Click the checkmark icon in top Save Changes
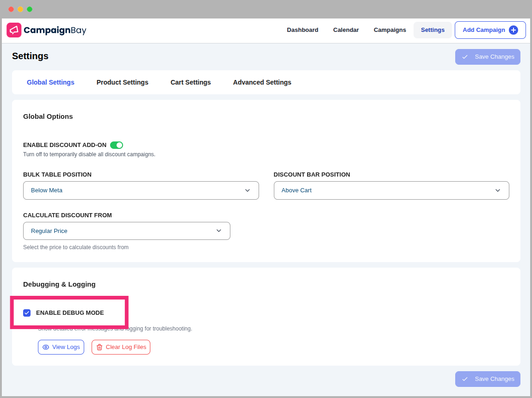 tap(465, 57)
